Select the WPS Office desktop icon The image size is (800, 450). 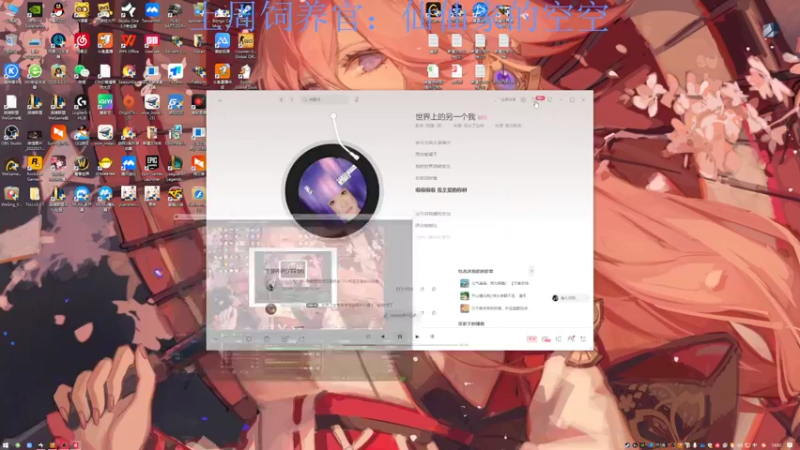coord(129,44)
